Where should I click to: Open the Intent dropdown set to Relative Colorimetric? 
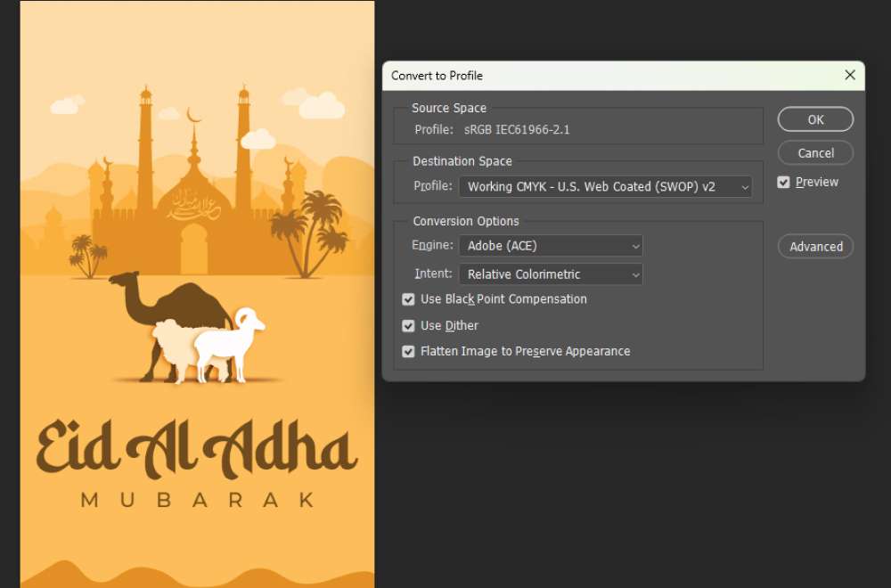pos(551,274)
